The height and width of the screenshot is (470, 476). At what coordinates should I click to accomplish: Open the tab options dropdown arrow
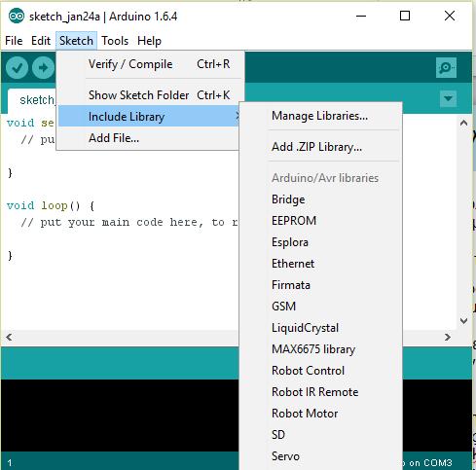pyautogui.click(x=448, y=98)
